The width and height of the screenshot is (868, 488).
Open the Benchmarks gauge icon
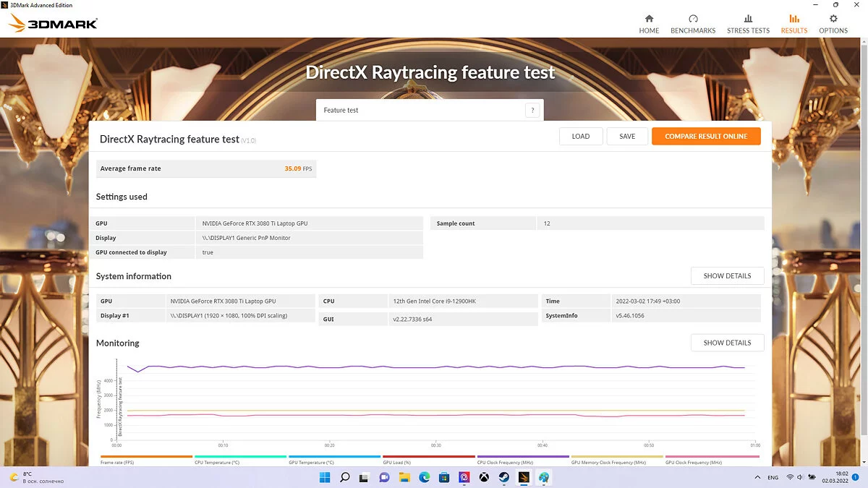pyautogui.click(x=693, y=19)
